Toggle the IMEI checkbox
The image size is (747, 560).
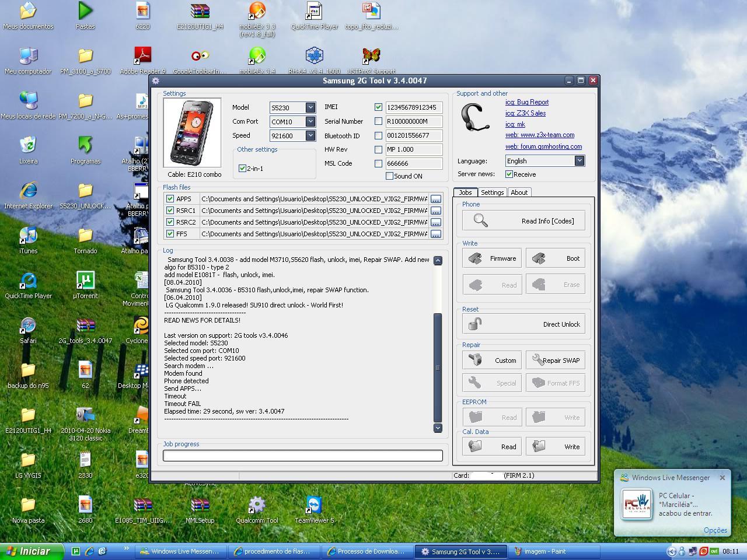point(378,107)
